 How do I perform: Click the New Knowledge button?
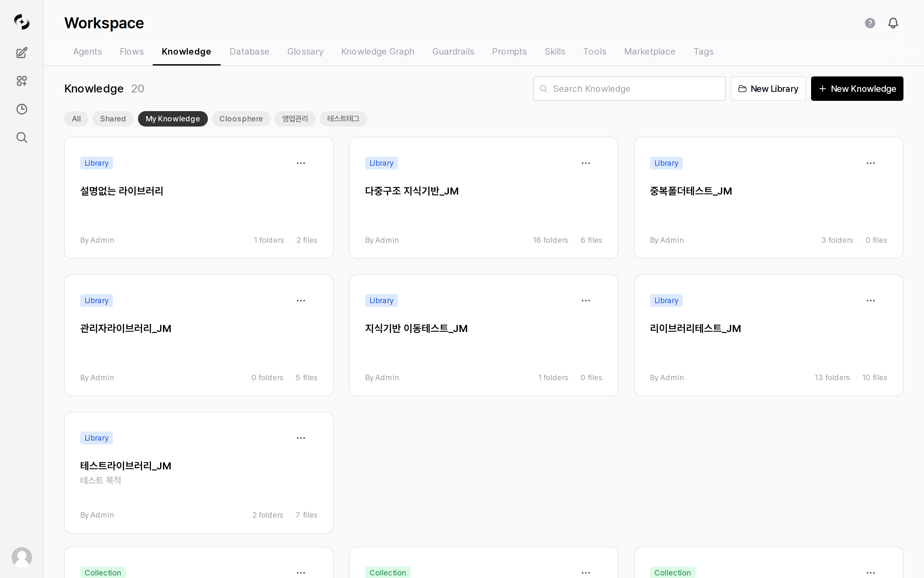pos(857,89)
